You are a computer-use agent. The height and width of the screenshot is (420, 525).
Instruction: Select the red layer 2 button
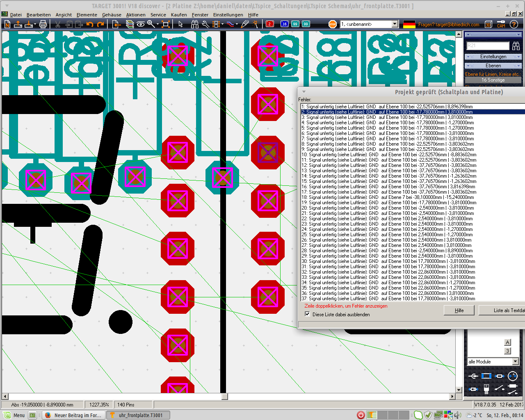(x=270, y=24)
